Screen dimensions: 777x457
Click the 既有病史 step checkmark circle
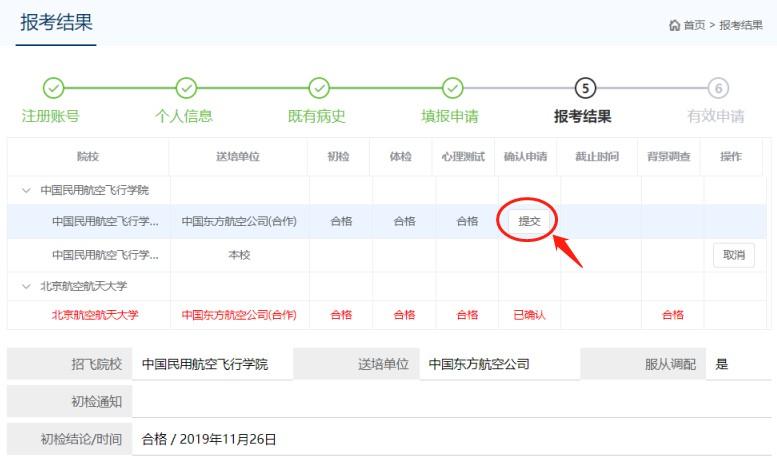[x=319, y=88]
